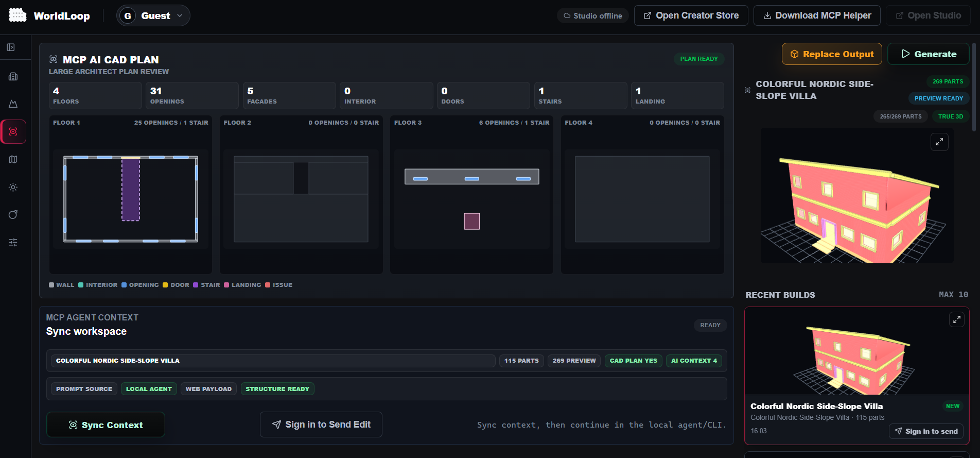Image resolution: width=980 pixels, height=458 pixels.
Task: Select the Floor 3 plan card
Action: coord(471,195)
